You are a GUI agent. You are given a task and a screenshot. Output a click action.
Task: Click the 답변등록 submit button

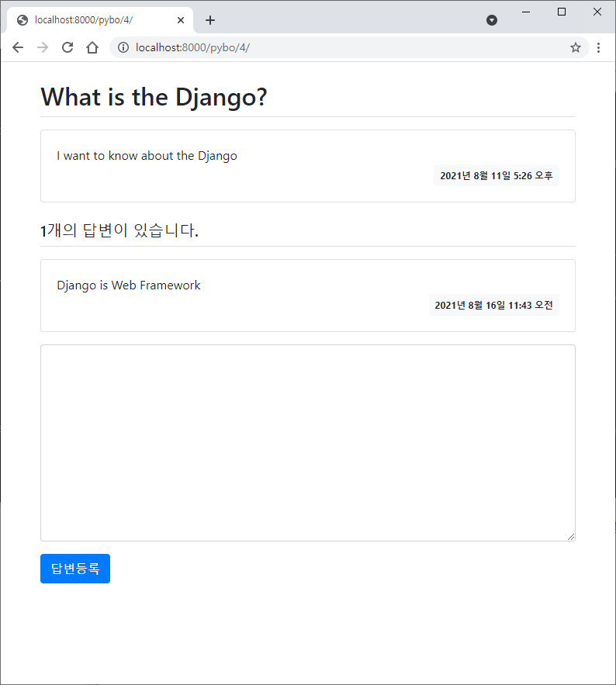(75, 569)
